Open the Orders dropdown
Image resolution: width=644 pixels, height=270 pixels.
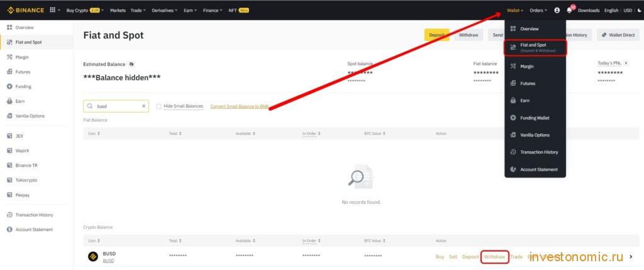[x=538, y=10]
